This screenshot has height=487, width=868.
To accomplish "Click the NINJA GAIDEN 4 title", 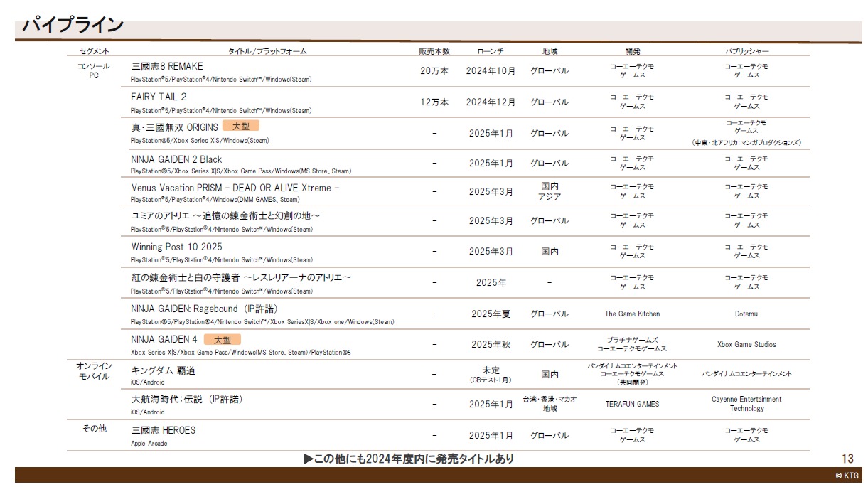I will point(164,339).
